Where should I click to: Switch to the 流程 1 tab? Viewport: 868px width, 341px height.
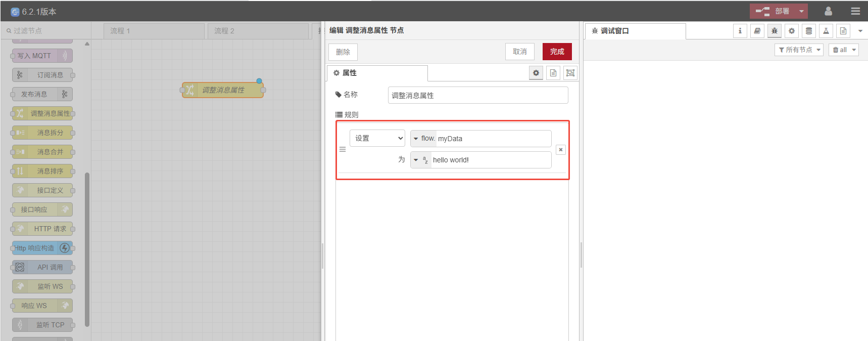click(x=154, y=31)
